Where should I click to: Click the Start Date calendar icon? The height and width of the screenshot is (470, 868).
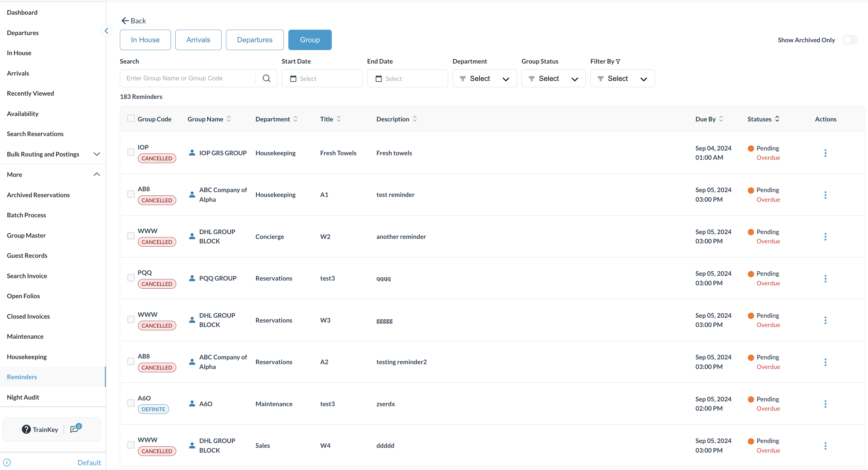[293, 79]
